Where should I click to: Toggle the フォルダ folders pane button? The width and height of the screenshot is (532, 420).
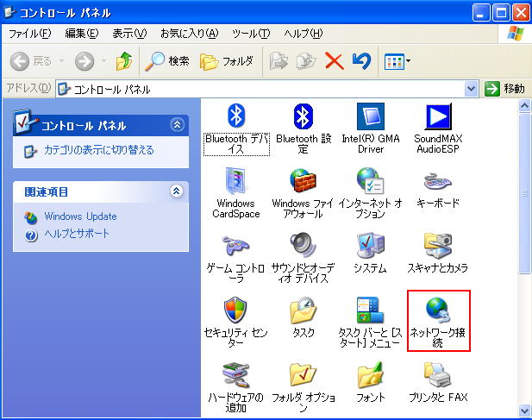[x=227, y=61]
